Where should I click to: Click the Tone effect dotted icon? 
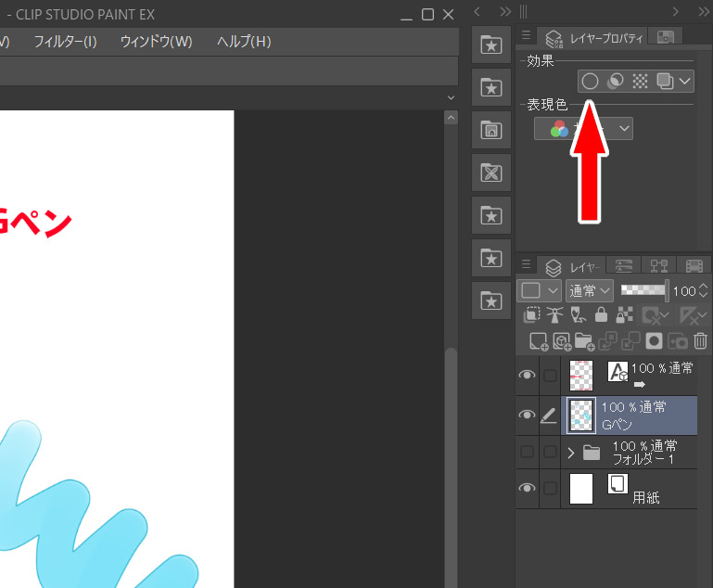click(x=640, y=82)
